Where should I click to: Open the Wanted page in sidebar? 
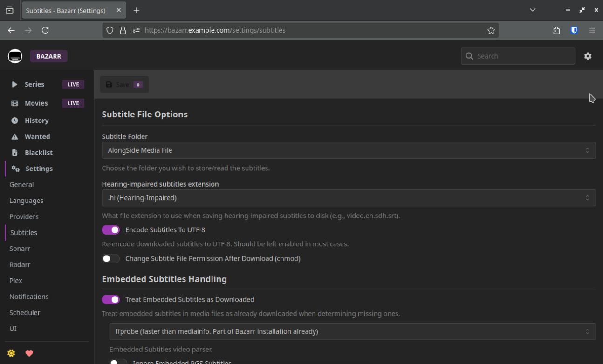(37, 136)
